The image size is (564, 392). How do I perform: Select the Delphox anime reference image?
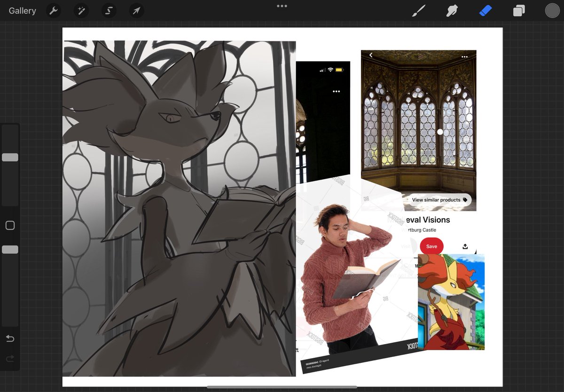click(x=451, y=302)
